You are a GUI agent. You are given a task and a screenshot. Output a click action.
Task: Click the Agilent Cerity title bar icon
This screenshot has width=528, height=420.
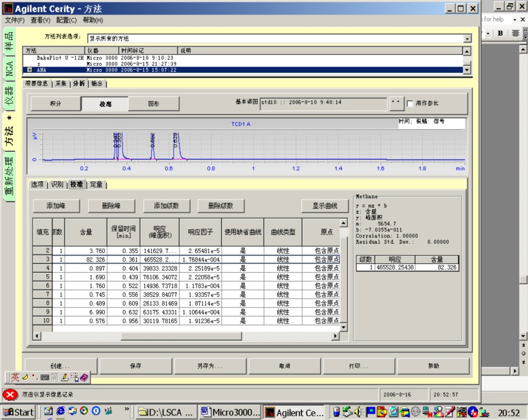pos(8,8)
